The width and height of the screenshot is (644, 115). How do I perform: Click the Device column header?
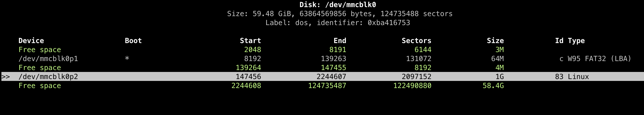point(31,41)
